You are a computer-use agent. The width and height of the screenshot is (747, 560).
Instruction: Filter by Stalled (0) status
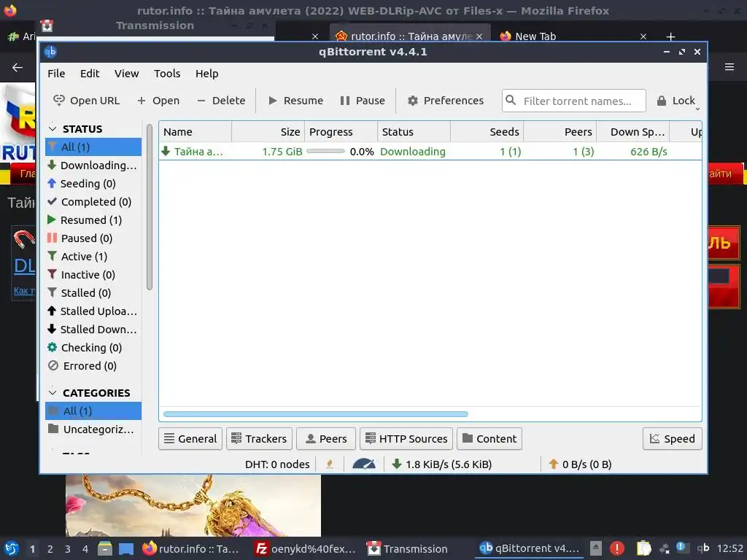pyautogui.click(x=93, y=293)
